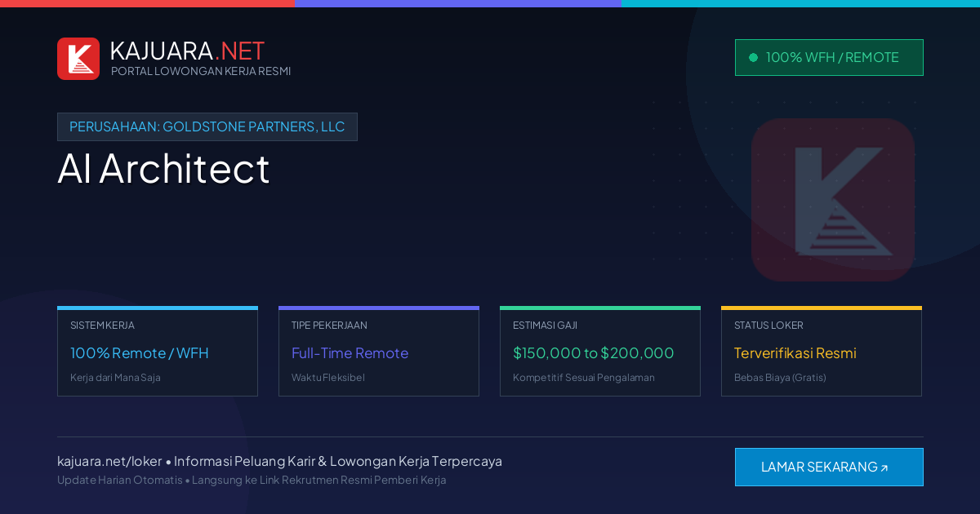Click the 100% WFH / REMOTE badge

point(829,57)
